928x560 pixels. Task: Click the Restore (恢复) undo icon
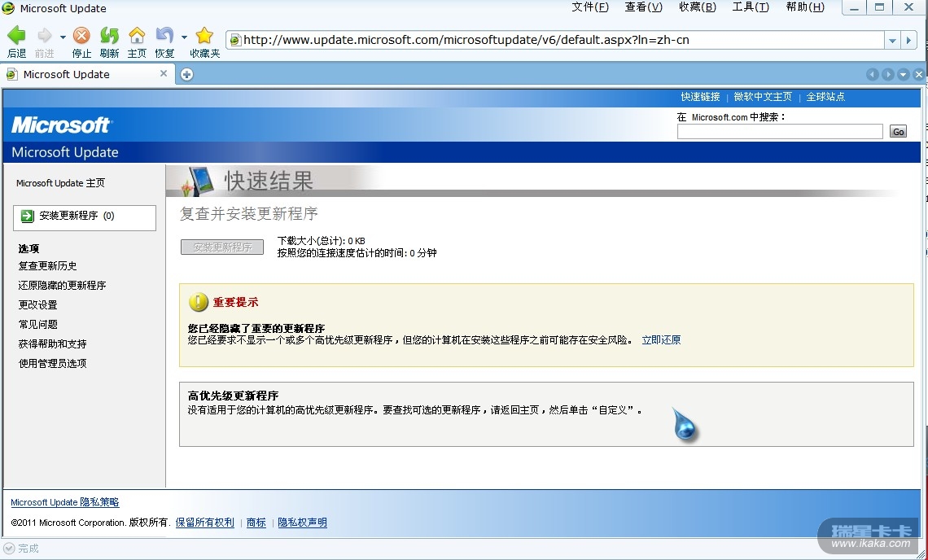coord(164,36)
